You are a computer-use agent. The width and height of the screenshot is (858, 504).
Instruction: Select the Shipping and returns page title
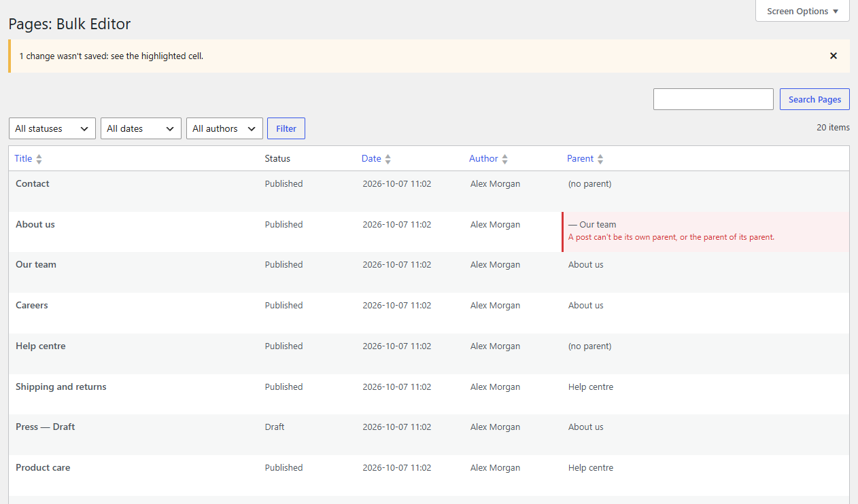tap(61, 386)
